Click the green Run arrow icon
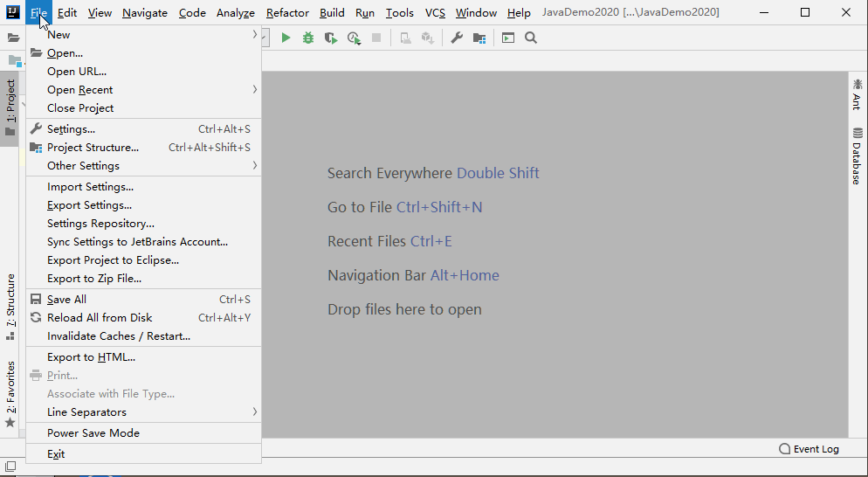The height and width of the screenshot is (477, 868). pyautogui.click(x=286, y=38)
